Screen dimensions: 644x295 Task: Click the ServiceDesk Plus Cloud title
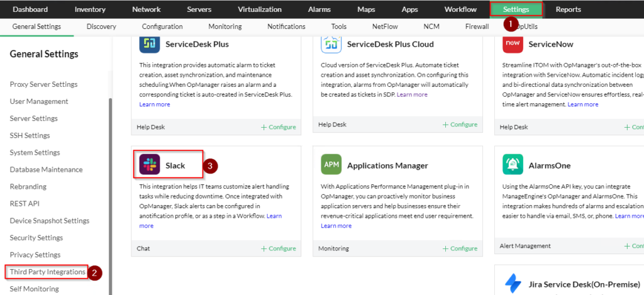point(390,44)
